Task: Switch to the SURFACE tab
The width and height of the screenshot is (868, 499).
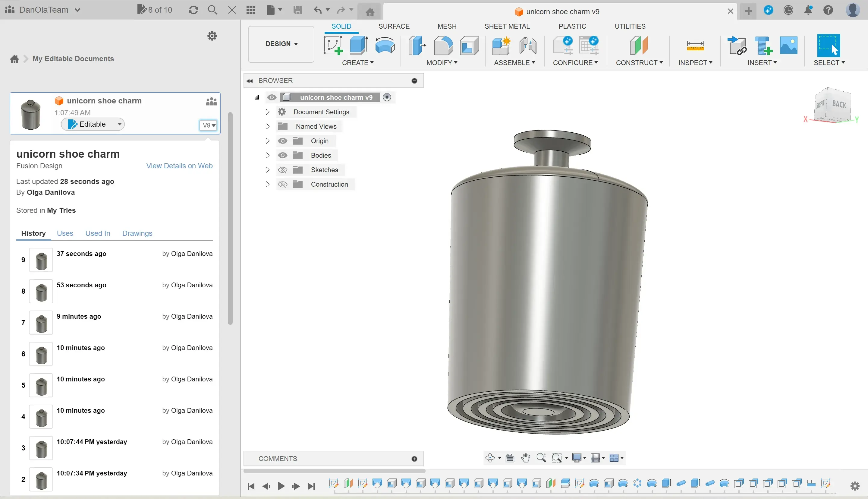Action: click(394, 27)
